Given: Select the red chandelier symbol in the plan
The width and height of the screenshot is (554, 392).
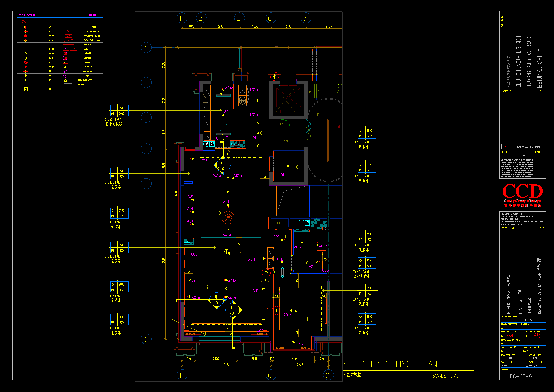Looking at the screenshot, I should [228, 217].
